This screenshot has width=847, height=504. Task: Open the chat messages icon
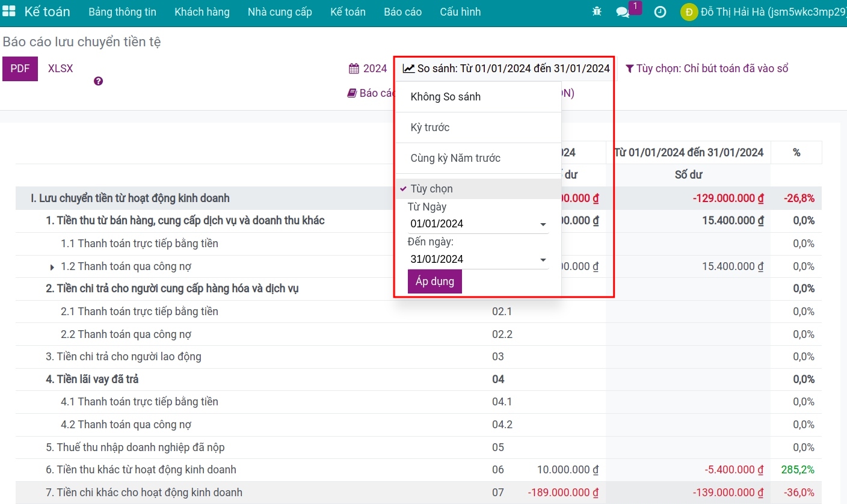coord(623,12)
